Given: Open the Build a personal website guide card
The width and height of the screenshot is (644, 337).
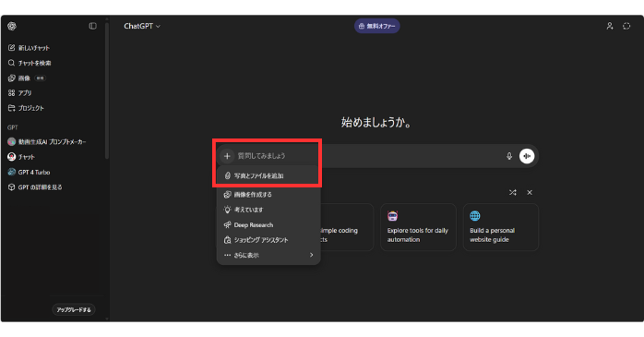Looking at the screenshot, I should [x=501, y=227].
